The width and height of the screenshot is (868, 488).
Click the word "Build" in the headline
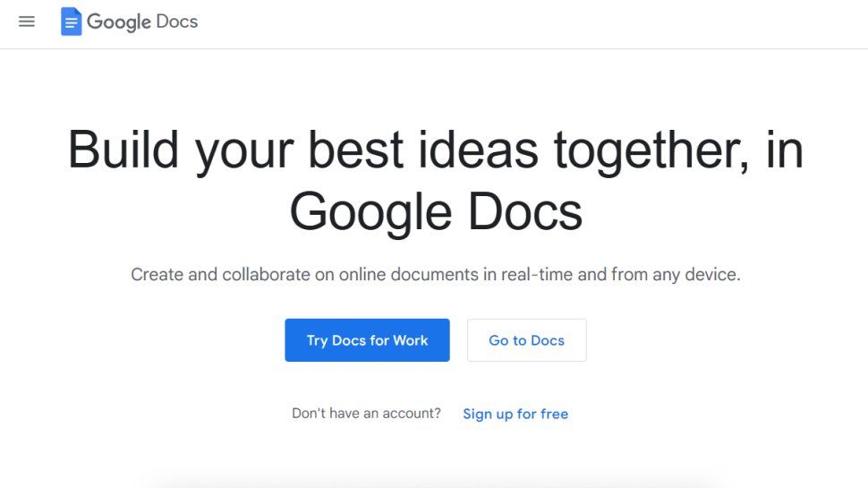pos(124,150)
